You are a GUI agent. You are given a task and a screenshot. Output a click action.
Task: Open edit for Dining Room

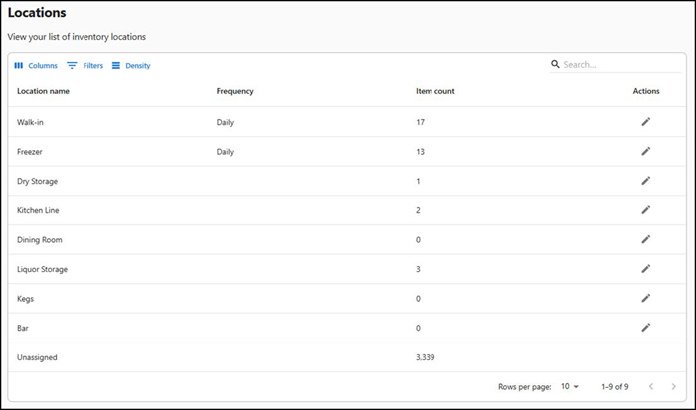pos(645,240)
